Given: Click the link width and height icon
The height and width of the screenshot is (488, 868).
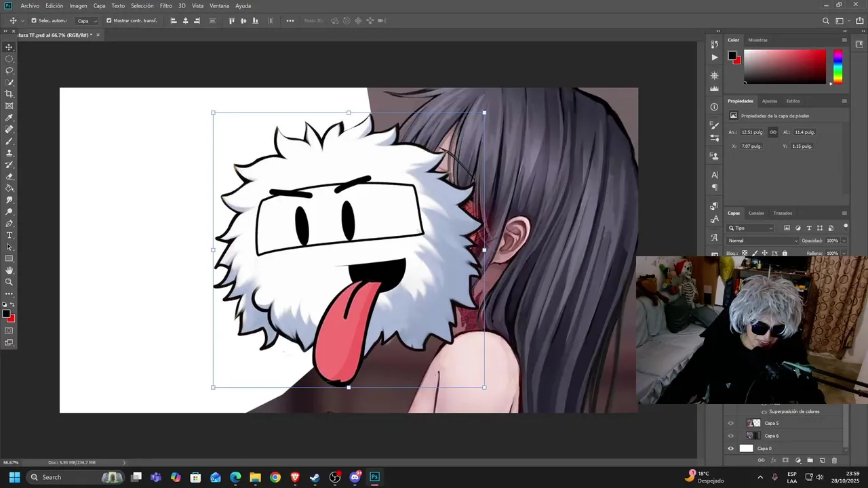Looking at the screenshot, I should (773, 132).
